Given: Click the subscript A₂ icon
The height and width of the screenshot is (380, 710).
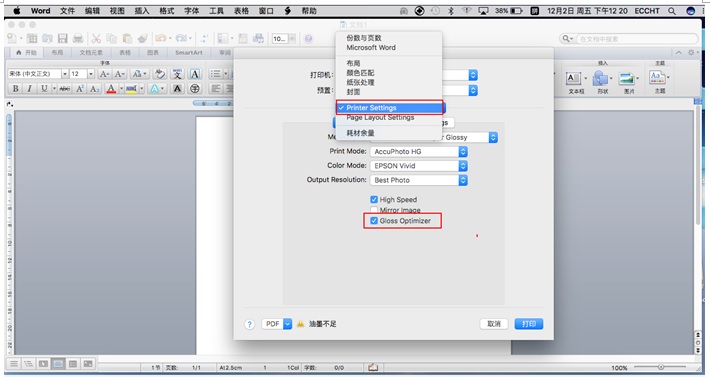Looking at the screenshot, I should [x=94, y=88].
